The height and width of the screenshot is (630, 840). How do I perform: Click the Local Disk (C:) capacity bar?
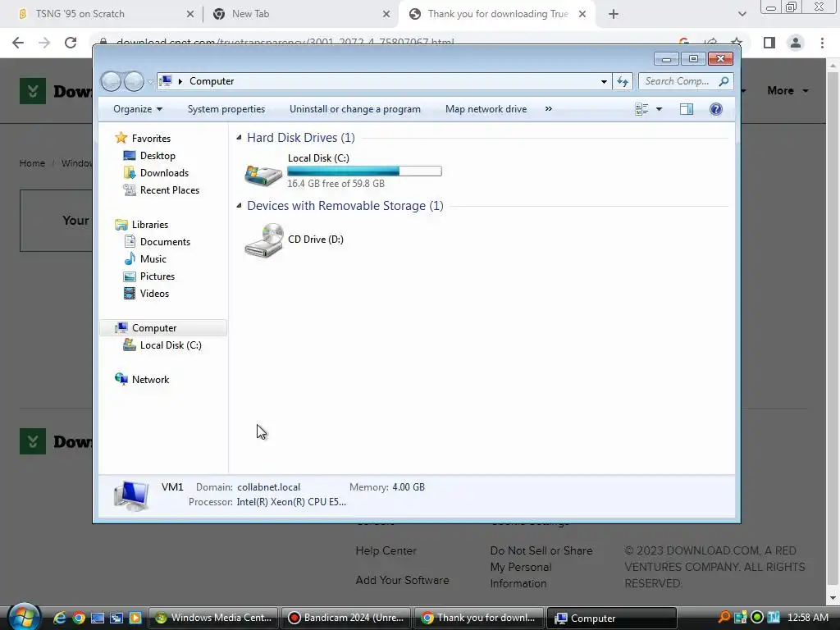(x=364, y=171)
